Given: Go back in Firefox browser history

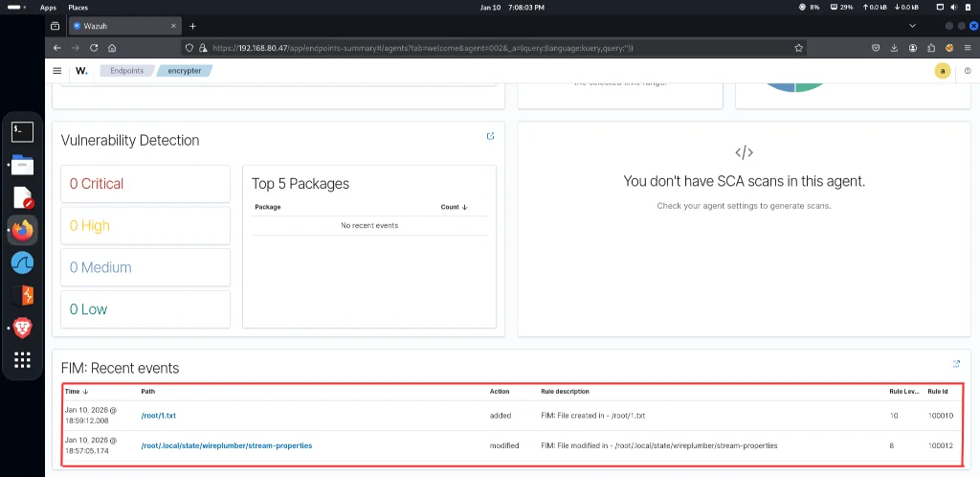Looking at the screenshot, I should click(x=56, y=48).
